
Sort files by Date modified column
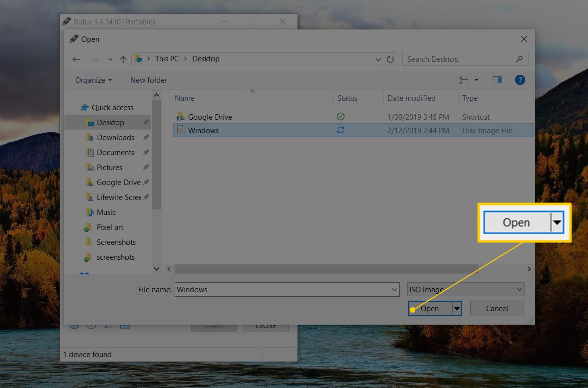click(x=411, y=98)
